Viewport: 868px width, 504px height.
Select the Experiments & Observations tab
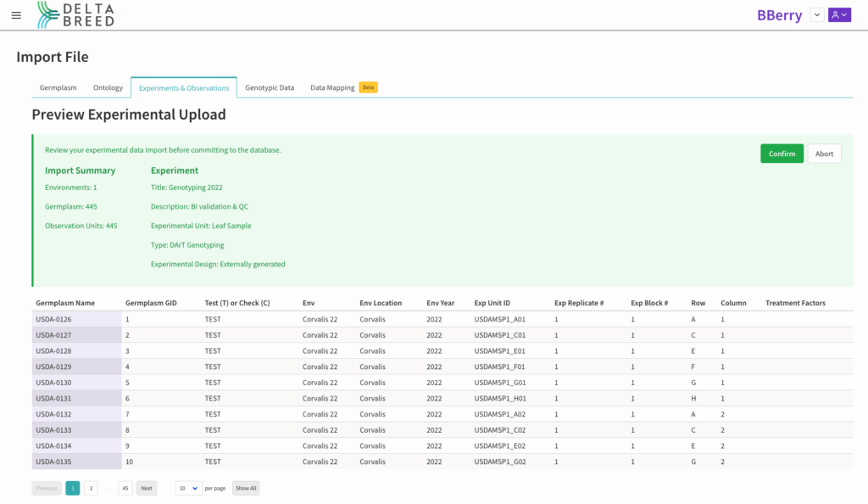pyautogui.click(x=184, y=87)
